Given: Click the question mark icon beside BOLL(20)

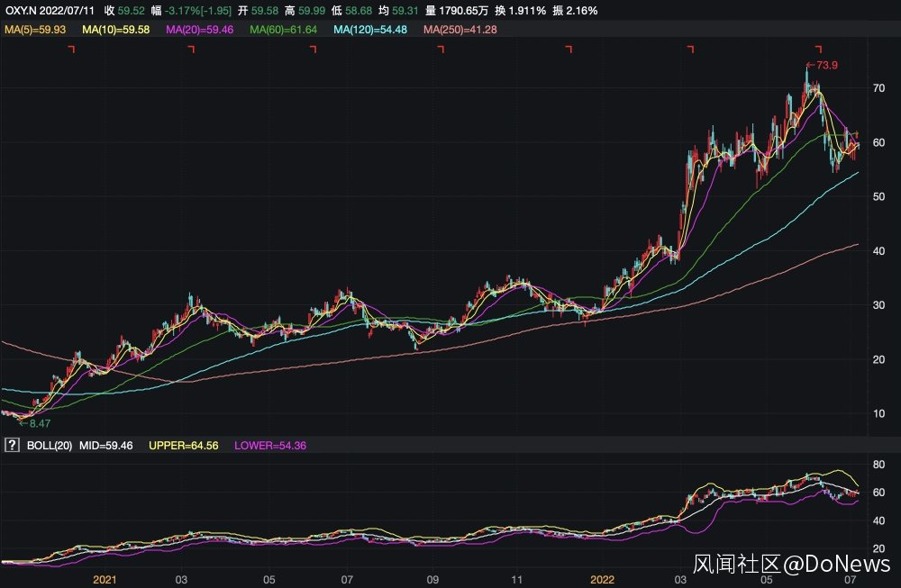Looking at the screenshot, I should (x=12, y=445).
